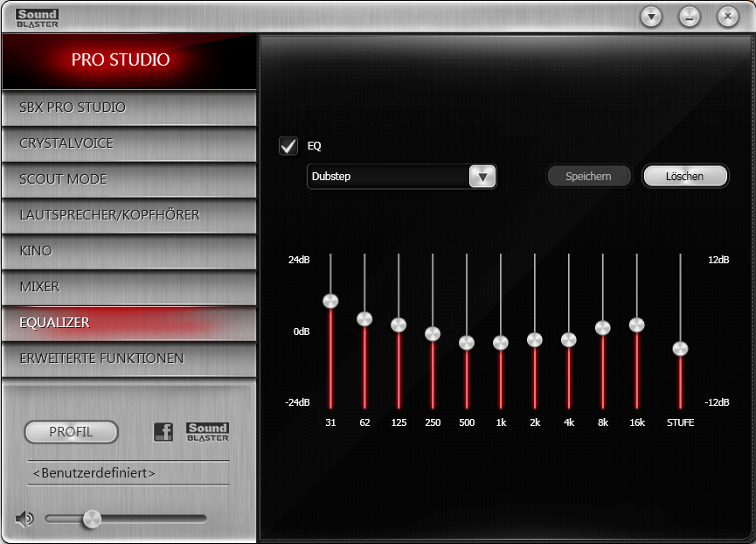This screenshot has height=544, width=756.
Task: Select the EQUALIZER menu entry
Action: pos(128,323)
